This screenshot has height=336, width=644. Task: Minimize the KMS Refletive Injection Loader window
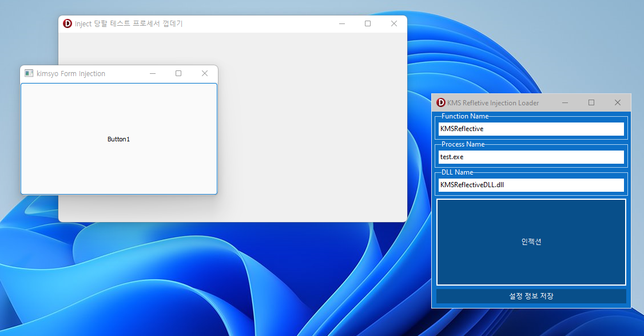(565, 102)
